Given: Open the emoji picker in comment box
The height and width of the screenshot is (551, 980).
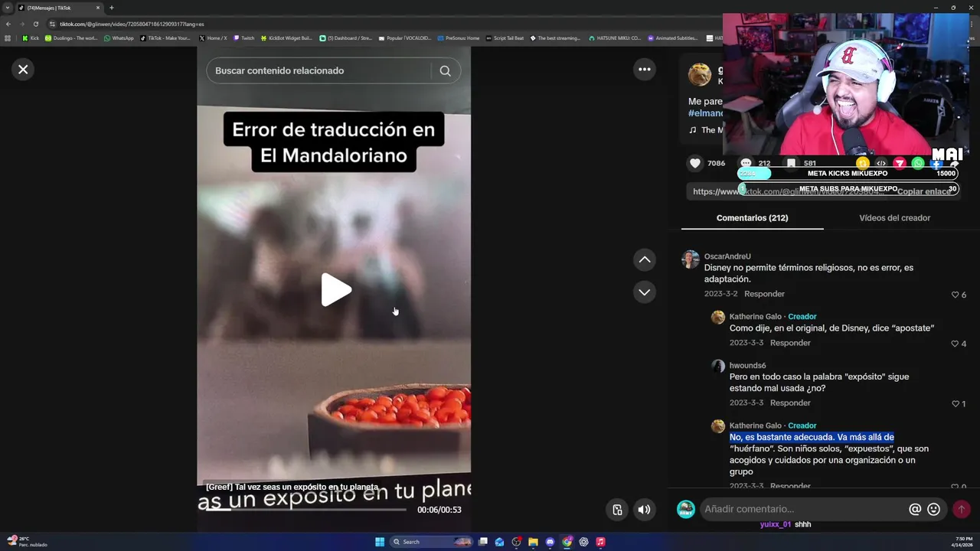Looking at the screenshot, I should pos(933,509).
